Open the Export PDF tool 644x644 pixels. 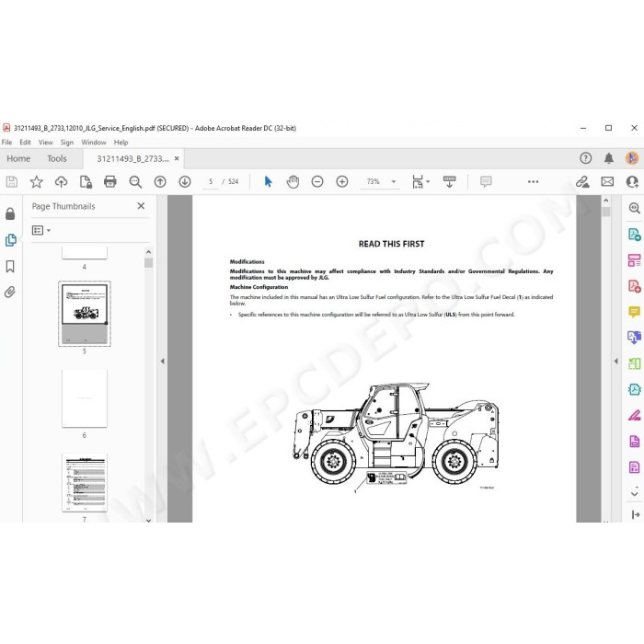click(635, 235)
